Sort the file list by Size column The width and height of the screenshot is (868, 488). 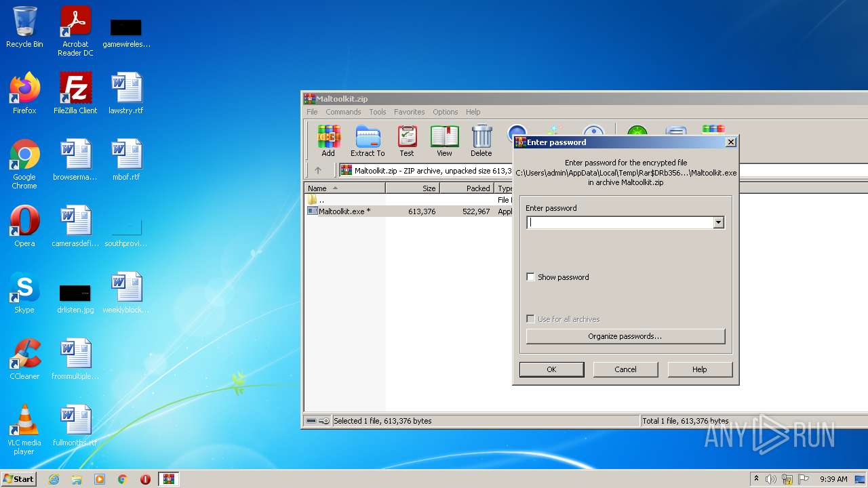coord(412,188)
